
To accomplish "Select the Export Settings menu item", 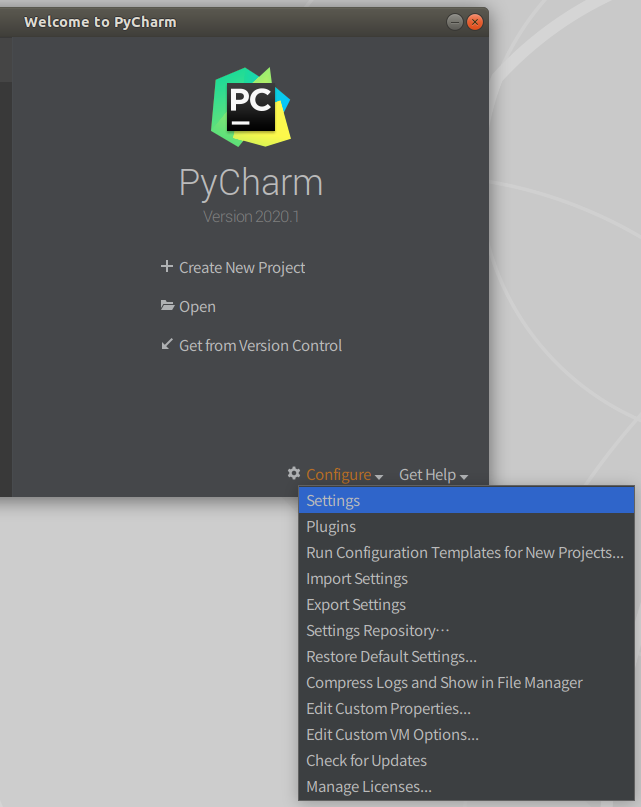I will tap(466, 605).
